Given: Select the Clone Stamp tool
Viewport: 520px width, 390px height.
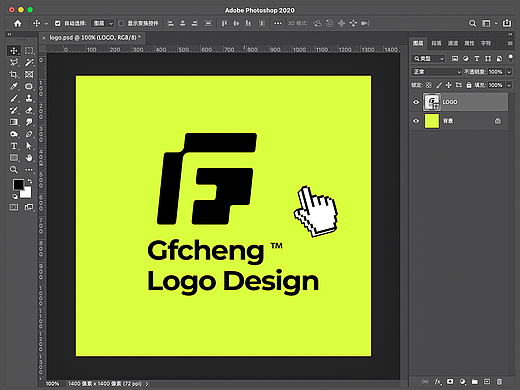Looking at the screenshot, I should coord(29,98).
